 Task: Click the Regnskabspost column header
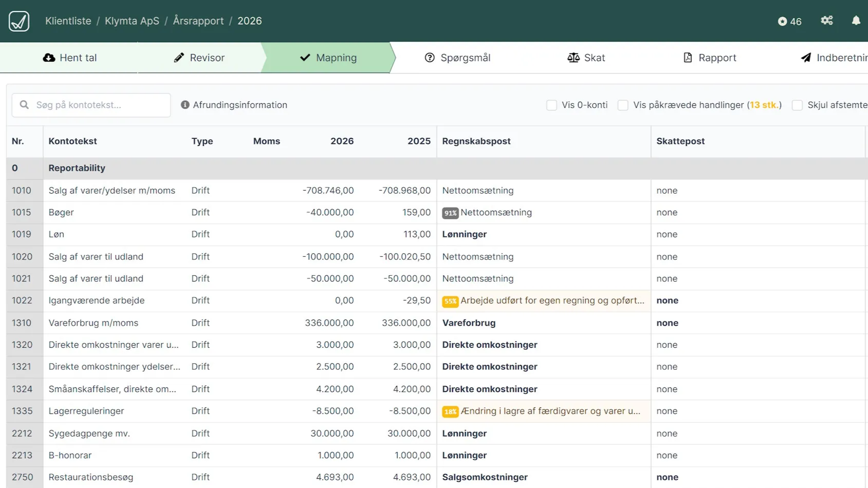click(476, 141)
